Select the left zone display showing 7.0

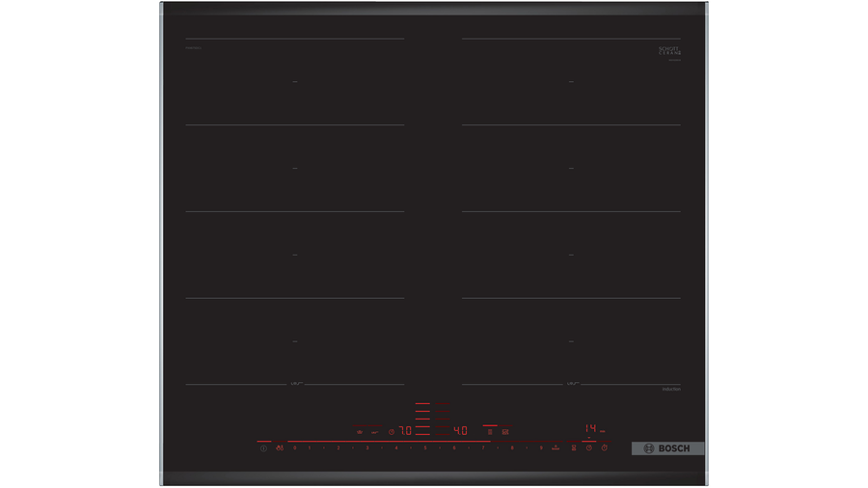coord(405,431)
